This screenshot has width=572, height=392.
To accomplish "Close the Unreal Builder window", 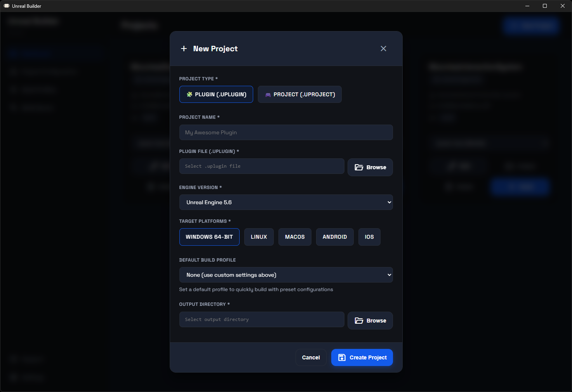I will click(563, 6).
